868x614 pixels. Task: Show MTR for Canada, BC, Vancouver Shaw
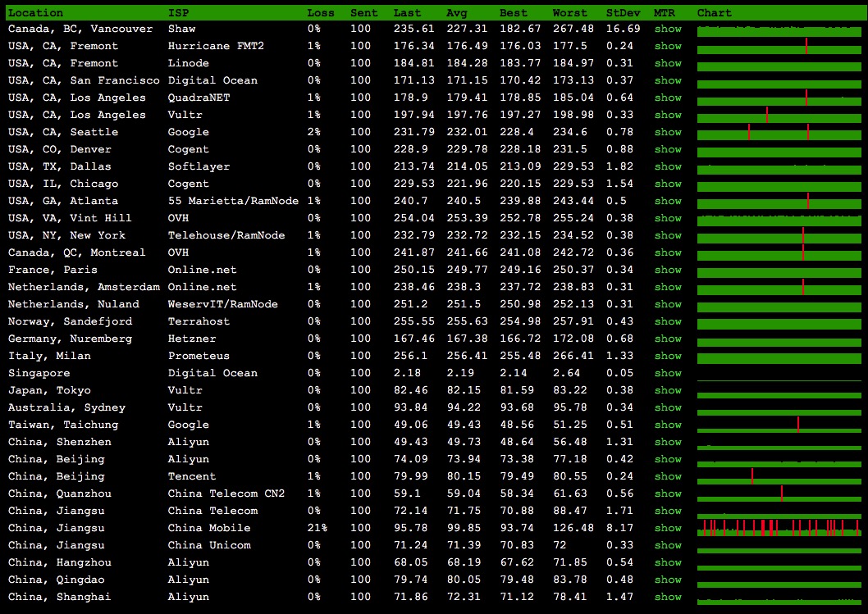pyautogui.click(x=668, y=29)
